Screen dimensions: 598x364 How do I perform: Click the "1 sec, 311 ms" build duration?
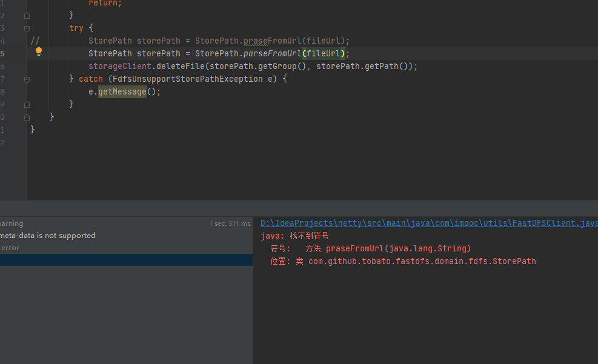tap(229, 223)
